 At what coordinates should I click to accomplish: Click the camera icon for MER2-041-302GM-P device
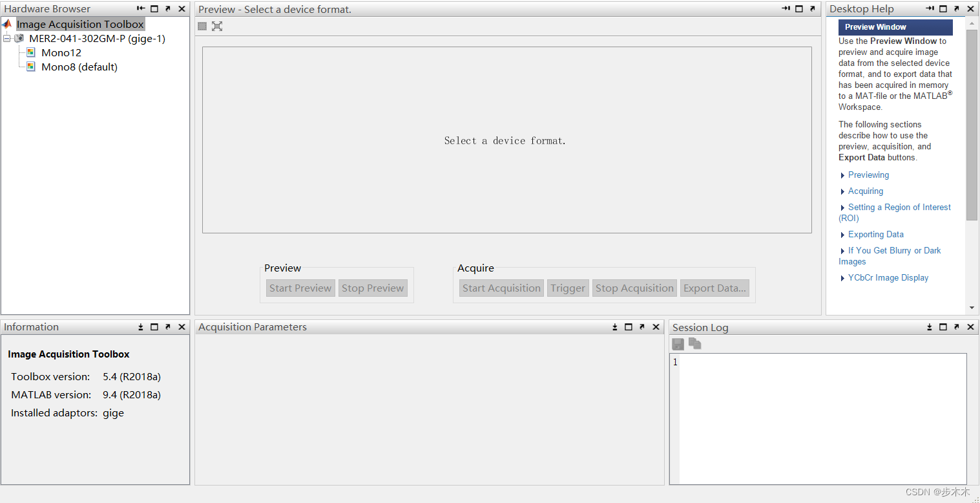(19, 39)
